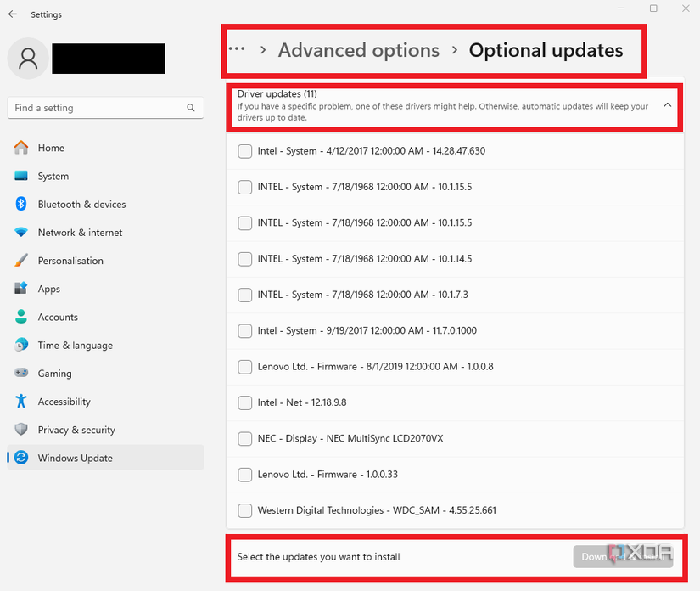
Task: Open the Home section icon
Action: (21, 147)
